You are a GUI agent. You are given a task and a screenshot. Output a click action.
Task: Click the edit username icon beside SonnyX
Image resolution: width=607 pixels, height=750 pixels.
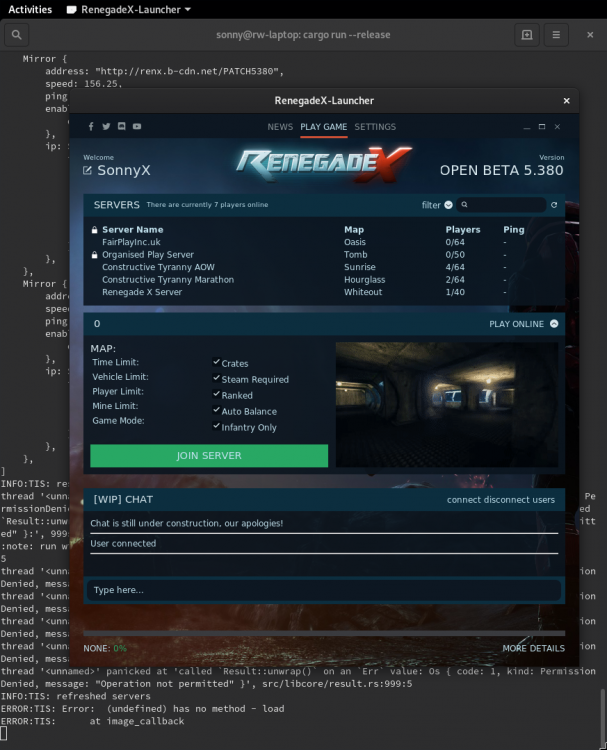[87, 170]
